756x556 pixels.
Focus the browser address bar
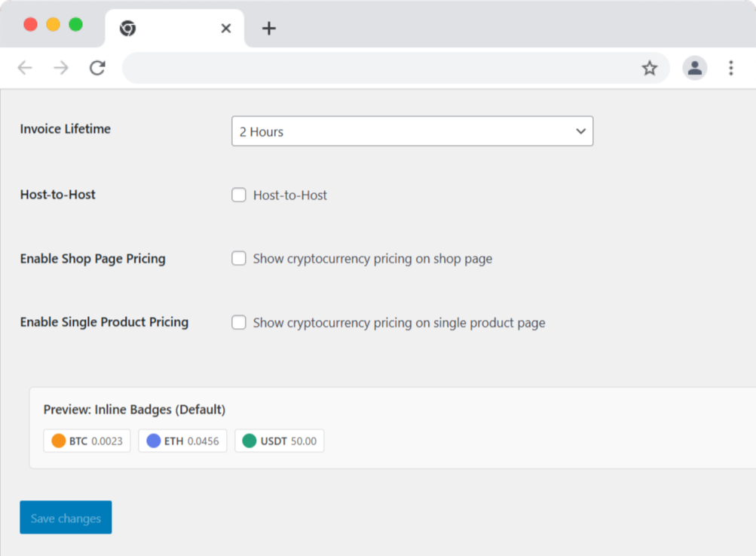(377, 69)
